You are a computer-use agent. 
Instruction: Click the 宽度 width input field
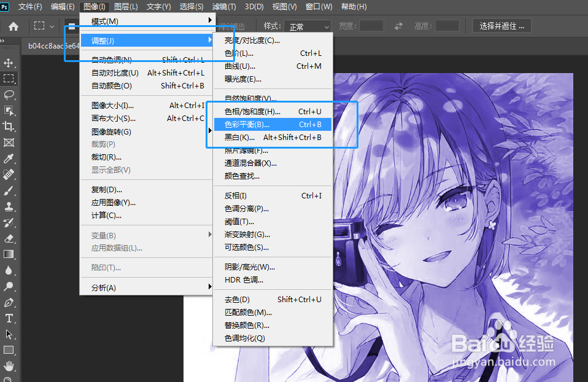(x=371, y=26)
